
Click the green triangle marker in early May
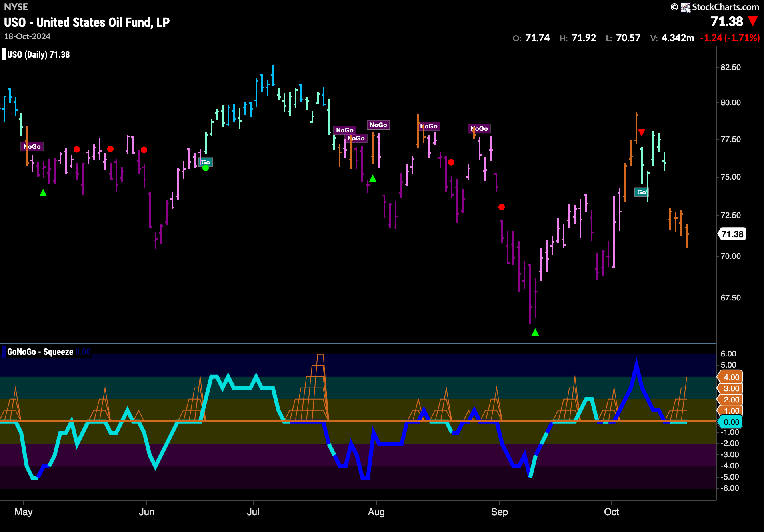(x=43, y=193)
